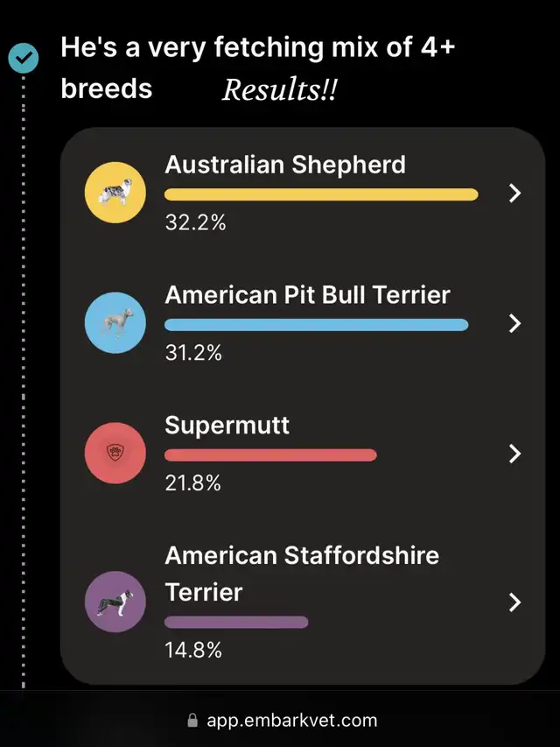Click the yellow Australian Shepherd percentage bar
The width and height of the screenshot is (560, 747).
tap(321, 194)
